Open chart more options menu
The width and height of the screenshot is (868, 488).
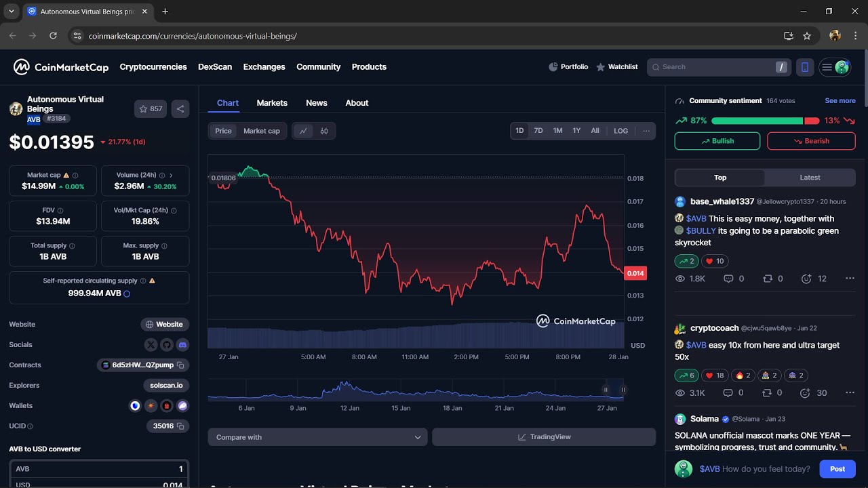[x=646, y=131]
